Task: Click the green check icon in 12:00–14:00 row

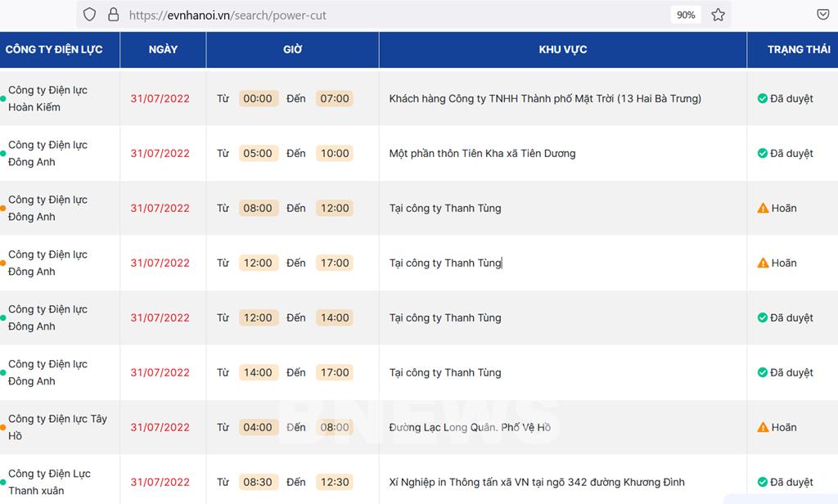Action: pyautogui.click(x=763, y=317)
